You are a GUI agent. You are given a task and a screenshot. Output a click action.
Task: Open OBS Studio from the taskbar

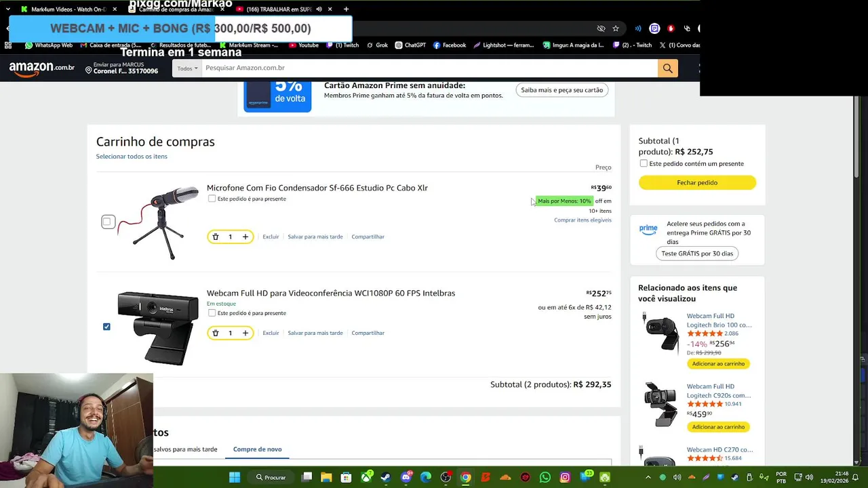pos(446,477)
